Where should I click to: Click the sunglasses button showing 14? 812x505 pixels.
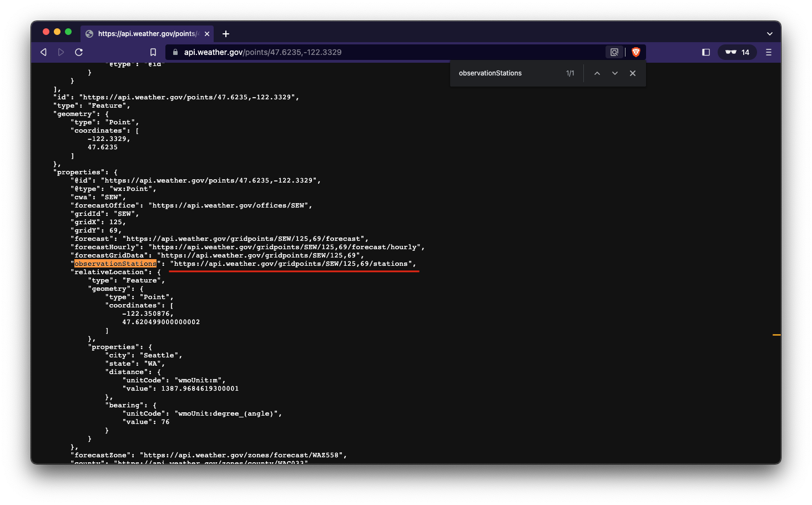click(737, 52)
